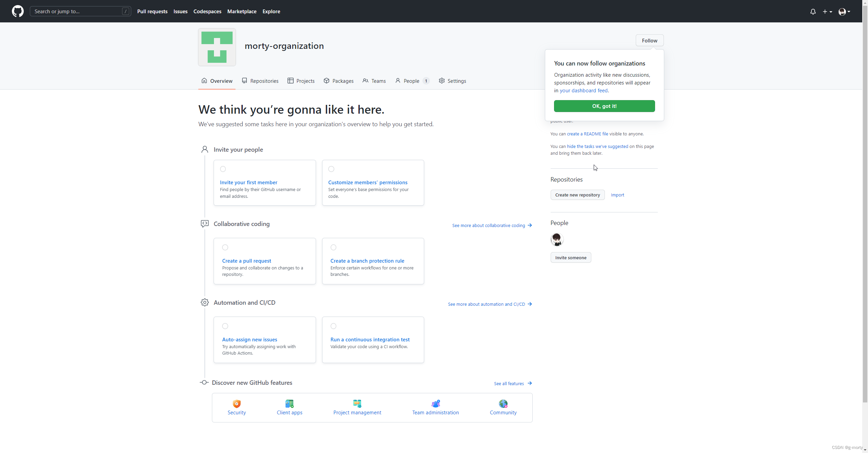The height and width of the screenshot is (453, 868).
Task: Dismiss popover with OK, got it!
Action: (x=604, y=106)
